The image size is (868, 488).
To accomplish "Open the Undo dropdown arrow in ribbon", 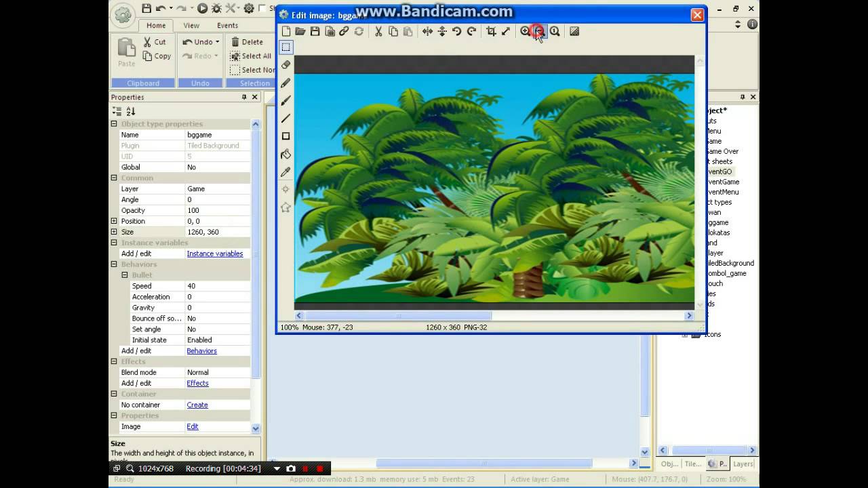I will (217, 42).
